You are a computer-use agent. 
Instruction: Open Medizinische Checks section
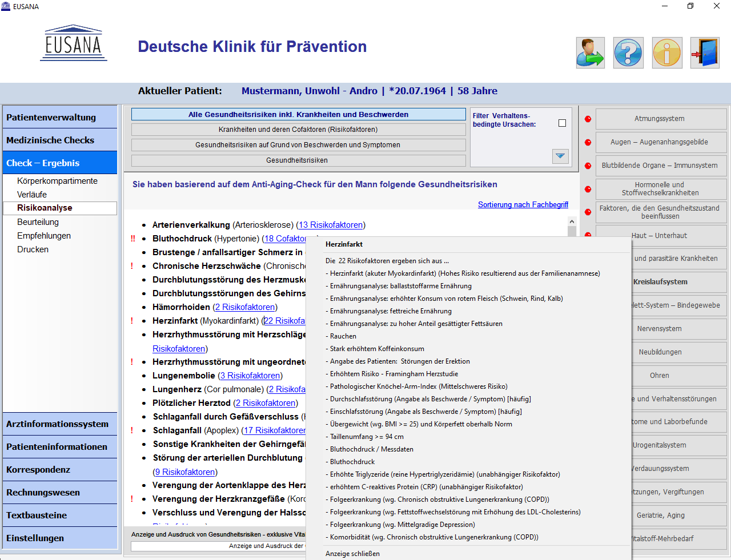pos(60,140)
